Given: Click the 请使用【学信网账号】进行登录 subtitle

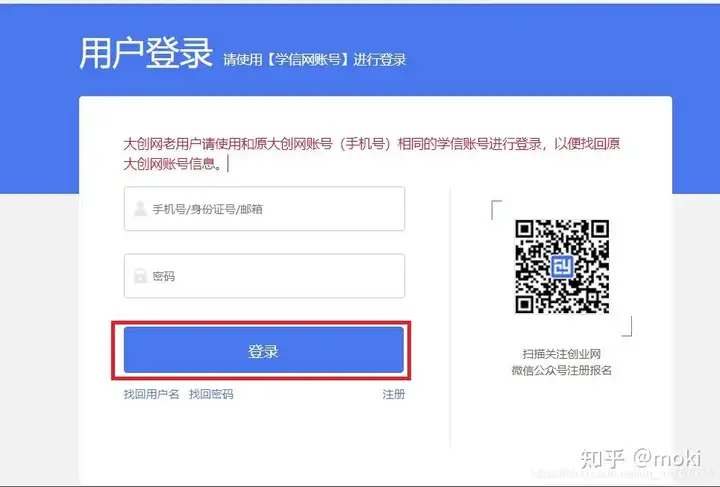Looking at the screenshot, I should (315, 60).
